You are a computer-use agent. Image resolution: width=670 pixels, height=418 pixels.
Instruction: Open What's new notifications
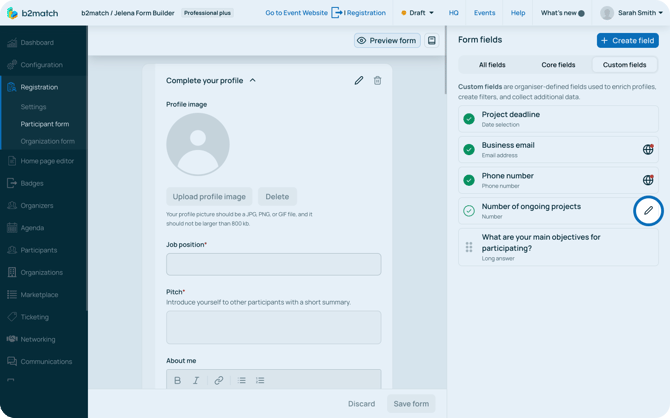[x=562, y=13]
